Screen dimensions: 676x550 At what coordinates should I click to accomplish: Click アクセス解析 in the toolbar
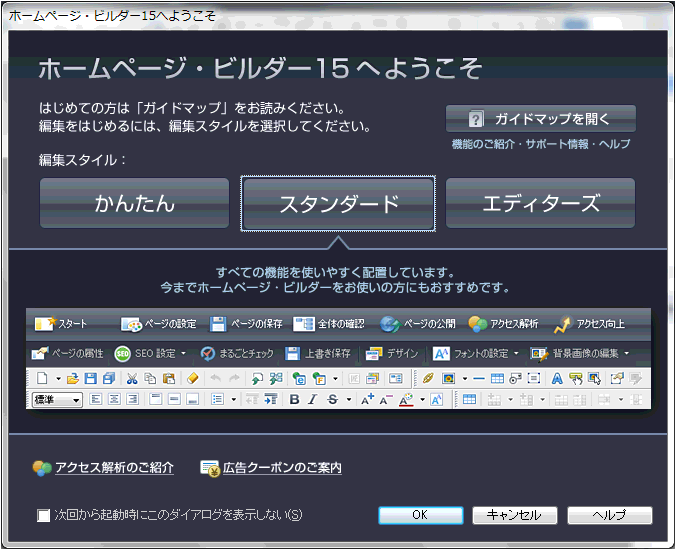point(503,324)
